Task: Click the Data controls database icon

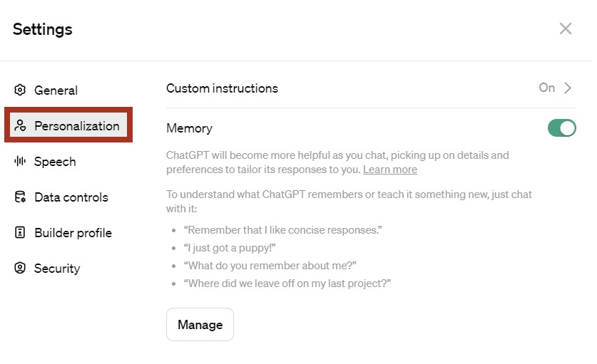Action: (20, 197)
